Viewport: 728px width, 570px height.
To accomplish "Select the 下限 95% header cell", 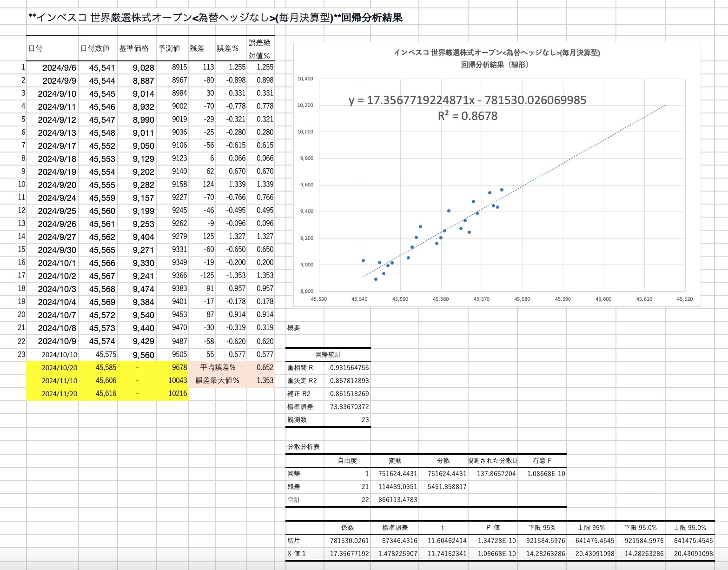I will coord(542,528).
